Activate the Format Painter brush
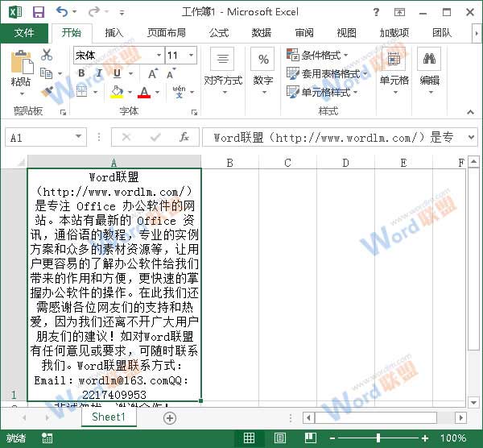Image resolution: width=483 pixels, height=448 pixels. pyautogui.click(x=47, y=91)
